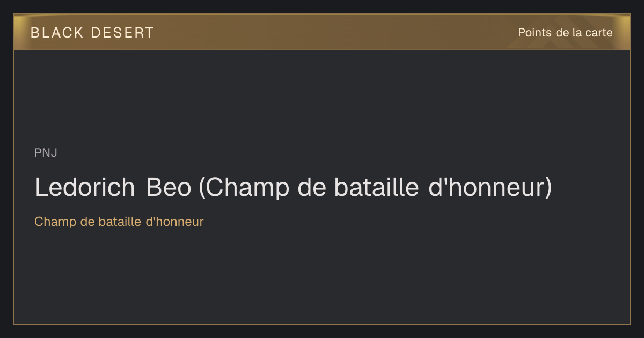644x338 pixels.
Task: Click the word DESERT in the header
Action: click(x=122, y=33)
